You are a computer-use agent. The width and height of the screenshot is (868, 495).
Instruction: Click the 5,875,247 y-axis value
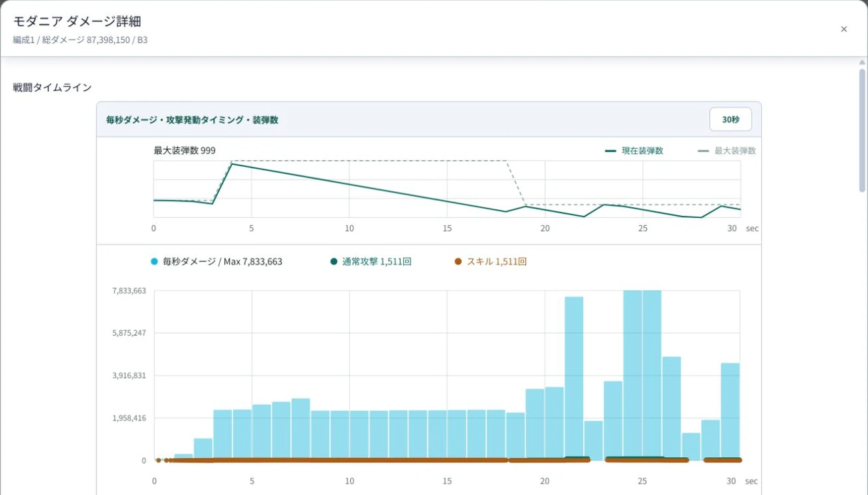pos(130,333)
